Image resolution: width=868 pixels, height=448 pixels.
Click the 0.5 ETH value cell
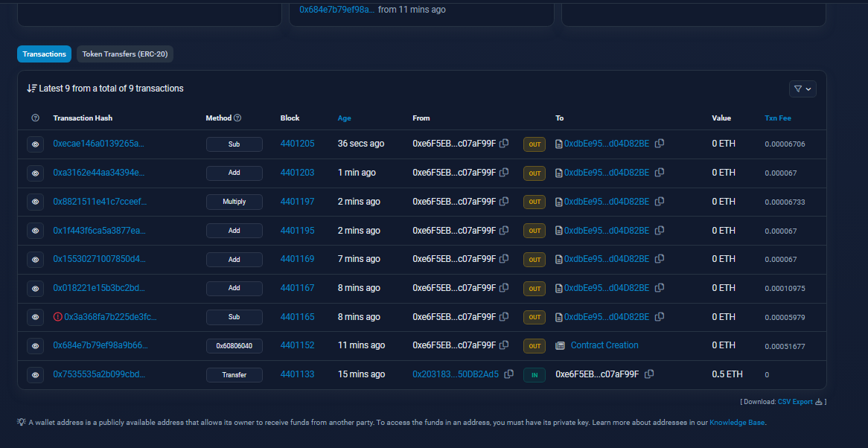click(727, 374)
